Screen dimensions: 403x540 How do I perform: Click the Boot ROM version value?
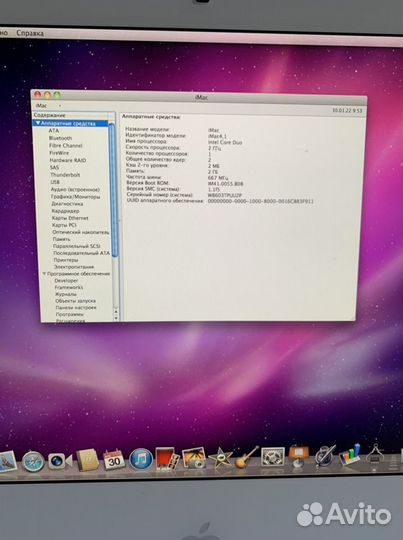point(226,184)
